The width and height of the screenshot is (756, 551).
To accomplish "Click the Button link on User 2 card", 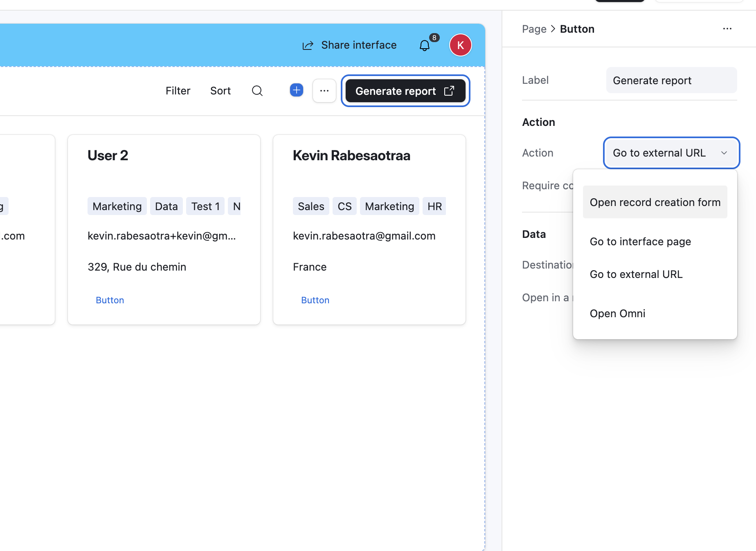I will coord(110,300).
